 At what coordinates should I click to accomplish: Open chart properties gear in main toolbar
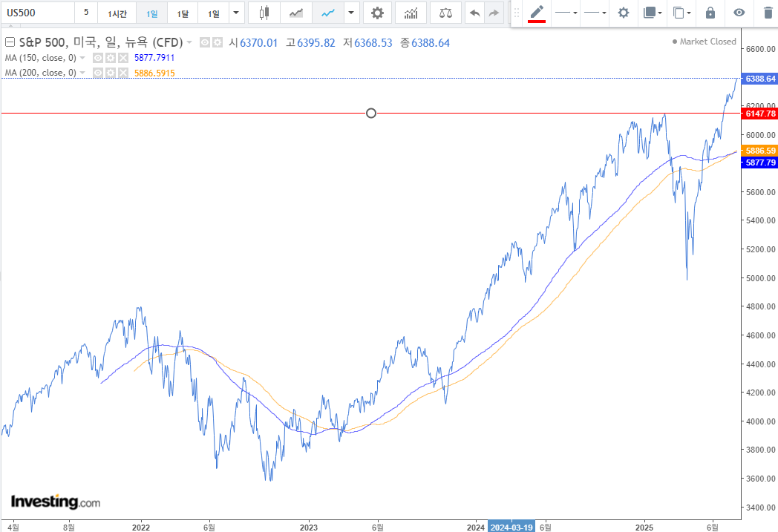[x=377, y=13]
